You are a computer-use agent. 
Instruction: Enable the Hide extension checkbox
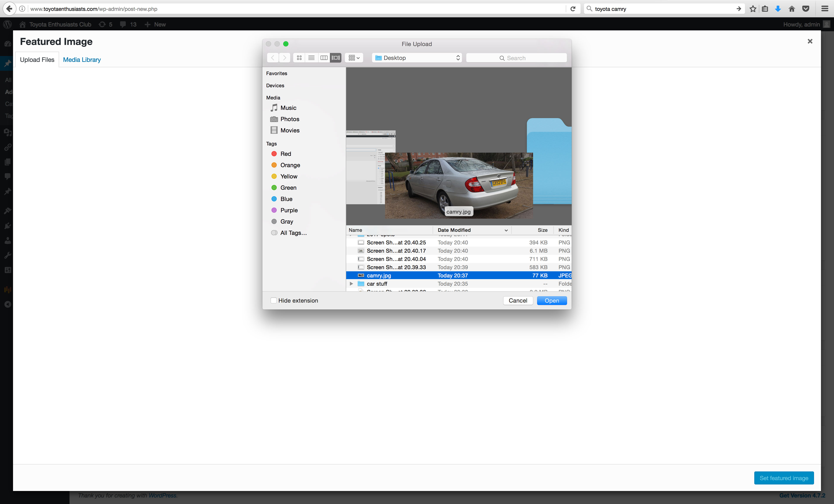pyautogui.click(x=274, y=300)
